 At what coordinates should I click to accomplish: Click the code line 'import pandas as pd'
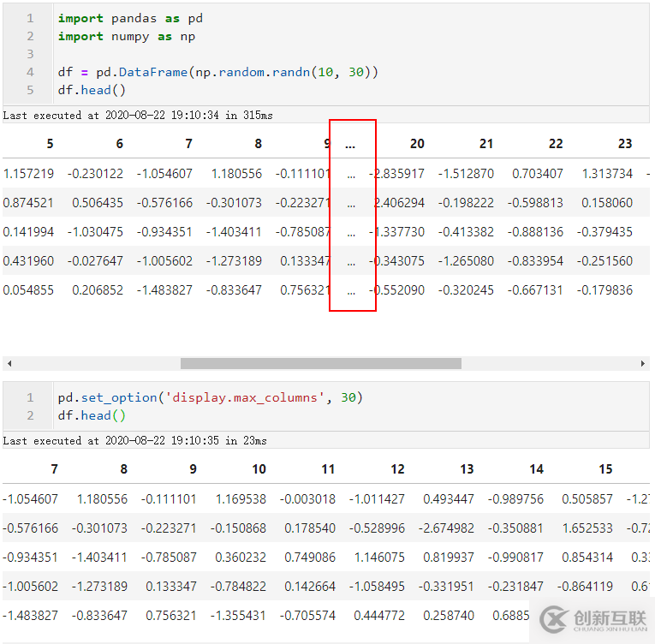pos(130,18)
